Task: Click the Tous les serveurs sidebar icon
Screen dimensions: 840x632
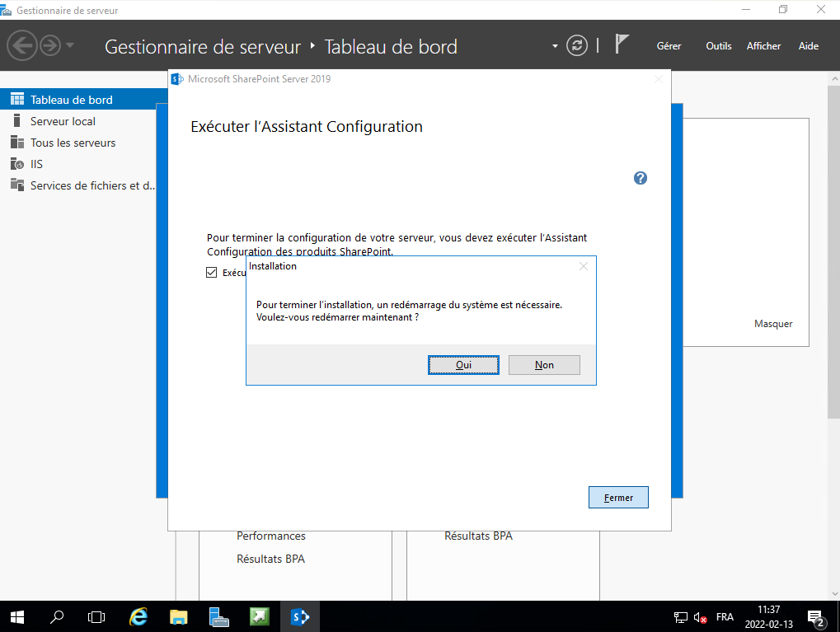Action: pyautogui.click(x=17, y=142)
